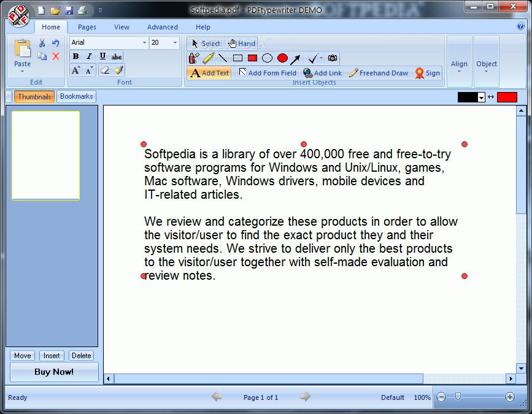Switch to the Pages ribbon tab
Screen dimensions: 532x414
tap(87, 27)
